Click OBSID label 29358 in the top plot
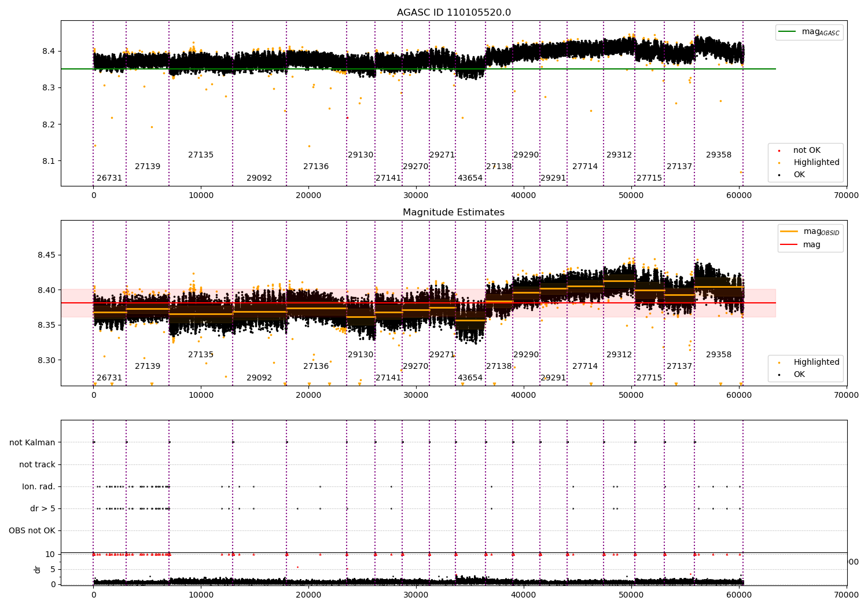868x608 pixels. click(719, 155)
